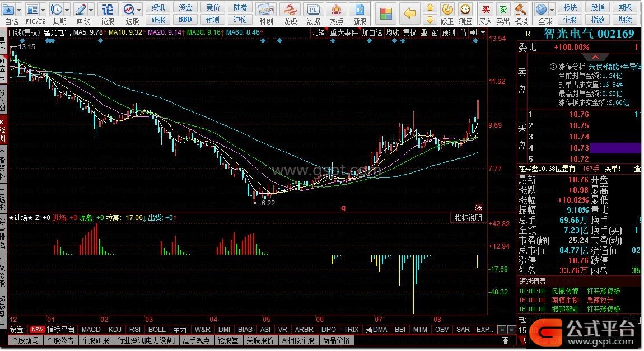Viewport: 644px width, 351px height.
Task: Toggle the chart padlock icon
Action: click(x=463, y=32)
